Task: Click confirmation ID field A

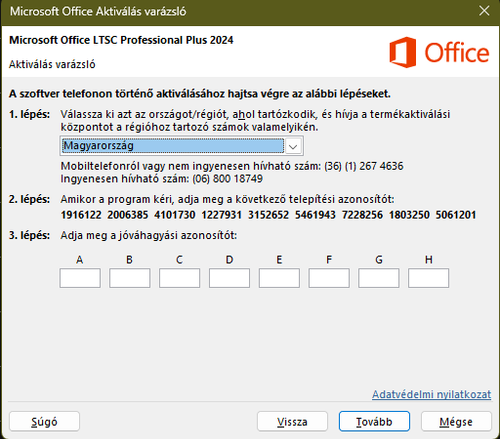Action: coord(80,278)
